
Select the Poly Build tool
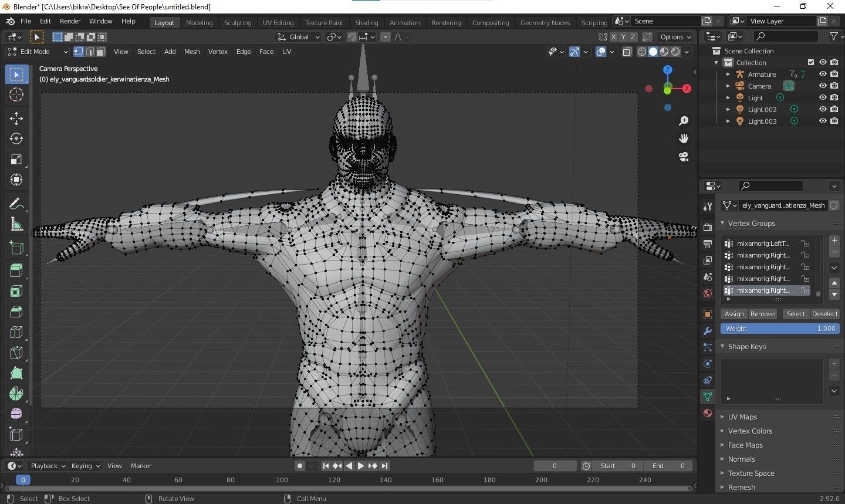[x=16, y=374]
